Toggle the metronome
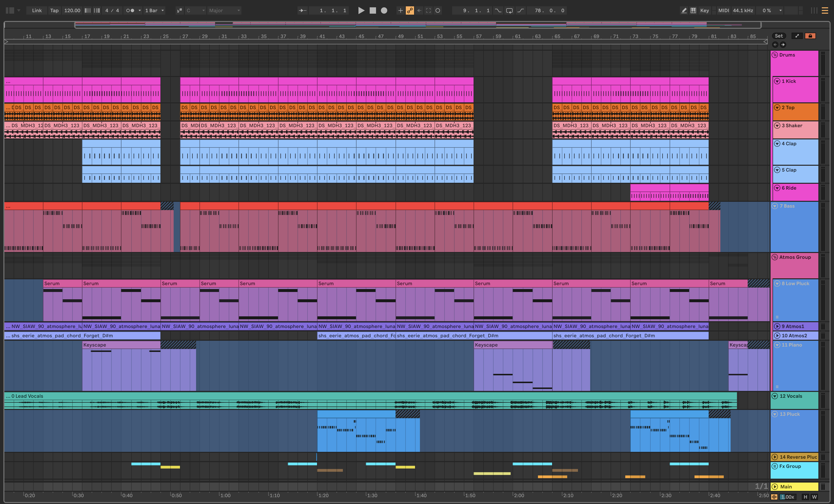The height and width of the screenshot is (504, 834). pos(130,10)
